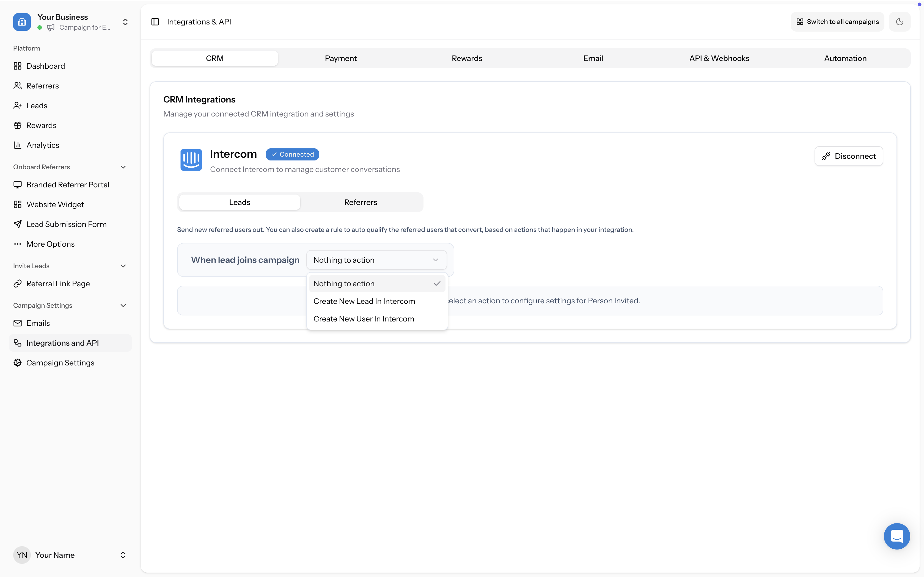Click the Disconnect button for Intercom
Viewport: 924px width, 577px height.
tap(848, 156)
